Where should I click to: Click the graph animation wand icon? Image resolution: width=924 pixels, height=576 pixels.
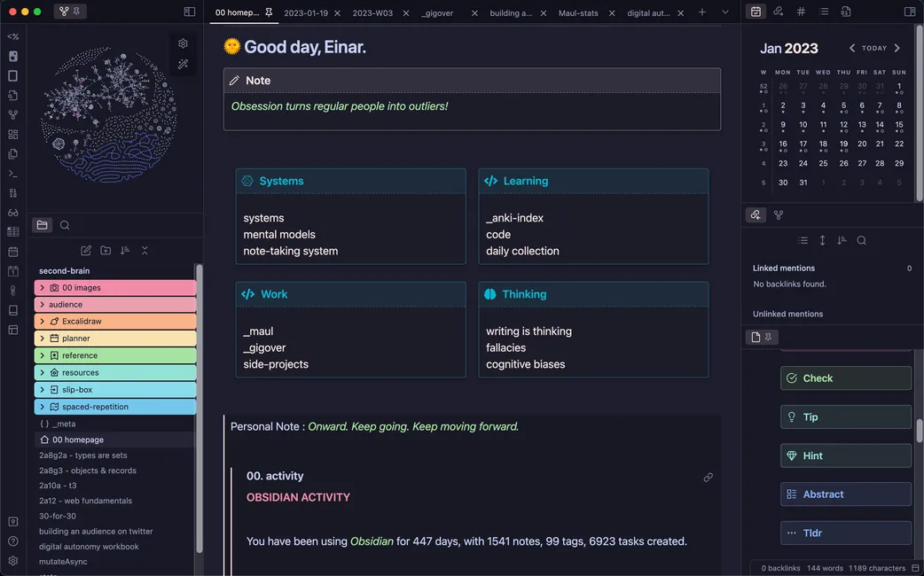183,65
